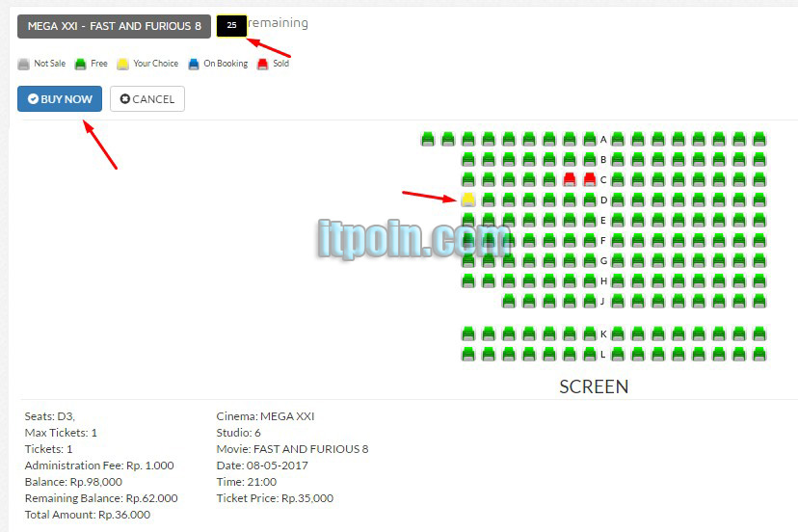The image size is (798, 532).
Task: Click the 'Total Amount: Rp.36.000' text
Action: [88, 515]
